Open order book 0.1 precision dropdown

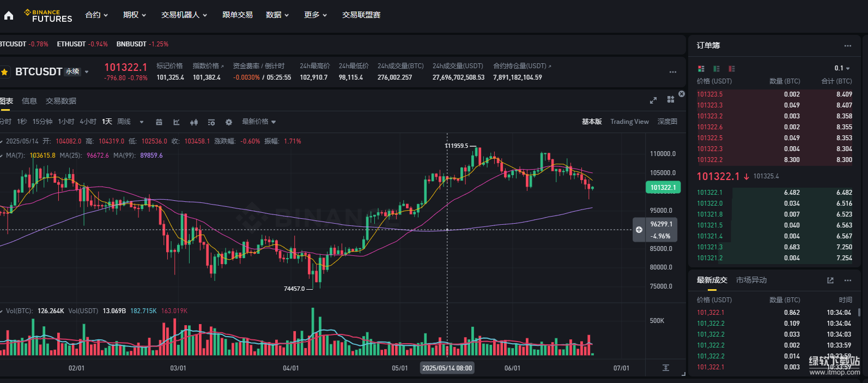point(842,68)
